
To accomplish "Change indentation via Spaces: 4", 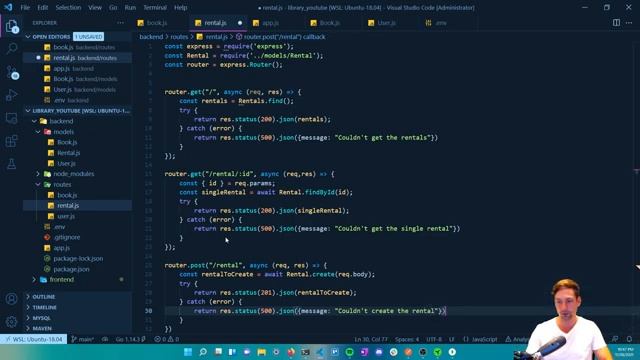I will tap(407, 339).
